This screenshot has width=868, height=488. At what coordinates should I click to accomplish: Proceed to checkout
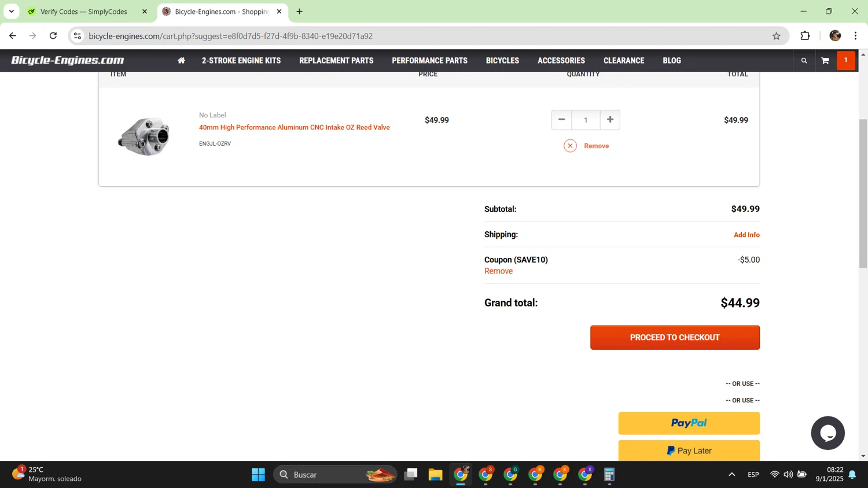point(675,338)
